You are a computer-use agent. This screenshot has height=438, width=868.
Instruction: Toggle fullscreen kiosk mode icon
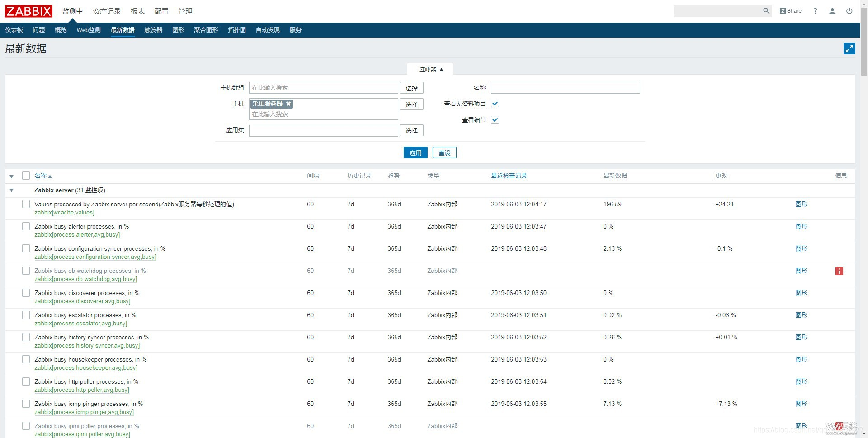coord(849,48)
